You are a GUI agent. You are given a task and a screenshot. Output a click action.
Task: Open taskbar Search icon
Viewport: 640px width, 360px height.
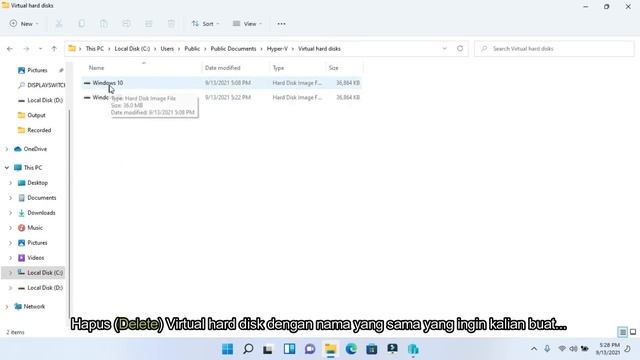pyautogui.click(x=248, y=349)
